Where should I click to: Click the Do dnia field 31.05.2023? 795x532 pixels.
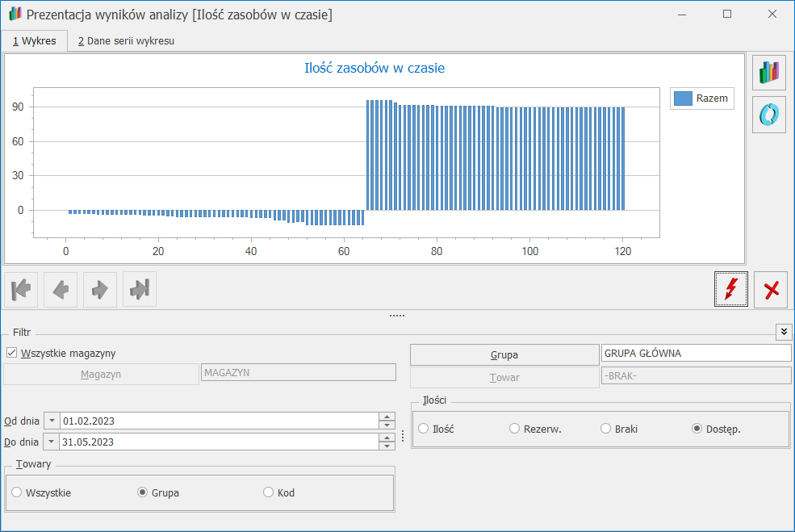(219, 442)
